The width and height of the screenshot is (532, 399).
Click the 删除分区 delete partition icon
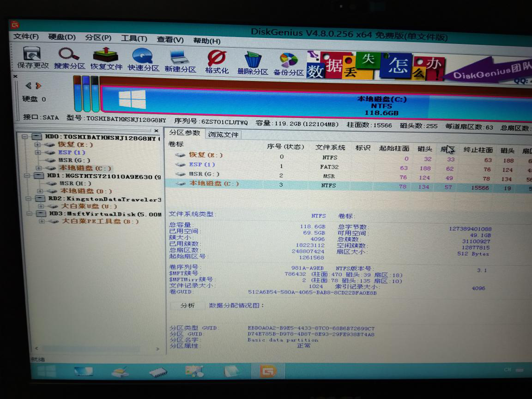click(x=253, y=63)
